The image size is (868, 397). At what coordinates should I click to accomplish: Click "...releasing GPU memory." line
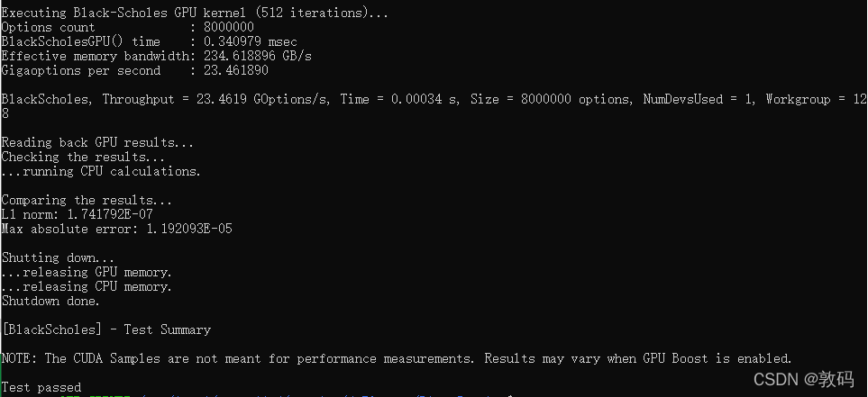point(87,272)
